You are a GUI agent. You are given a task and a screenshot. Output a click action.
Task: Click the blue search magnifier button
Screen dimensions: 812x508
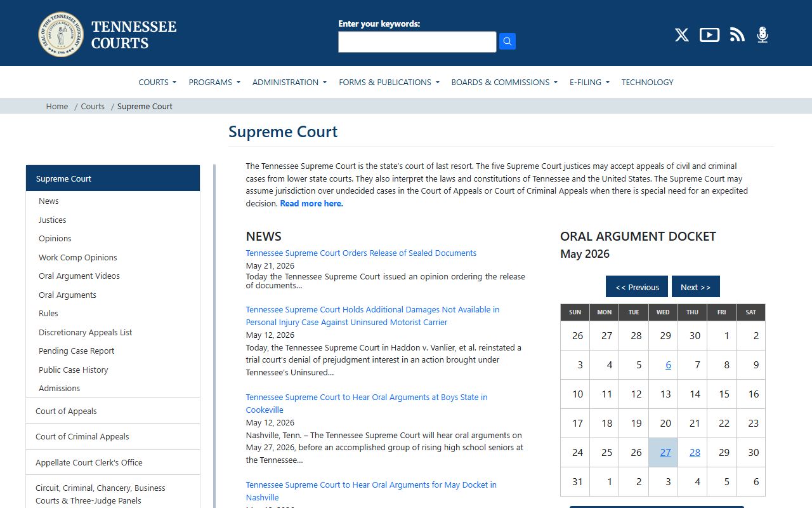tap(507, 41)
